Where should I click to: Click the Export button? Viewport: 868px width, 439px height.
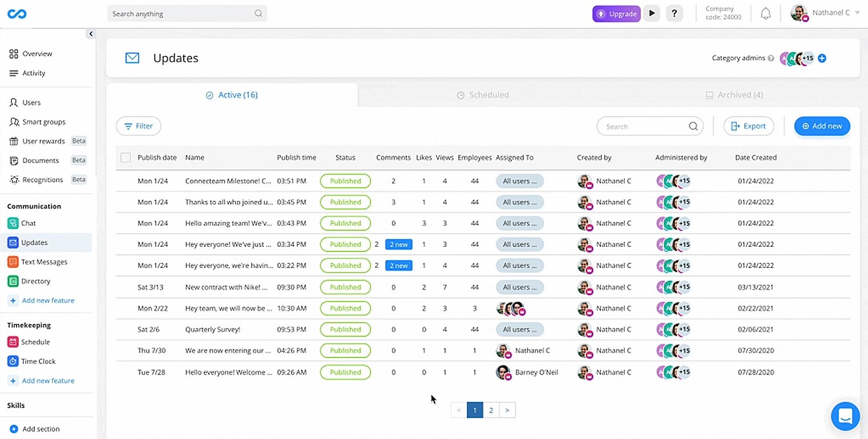coord(748,126)
